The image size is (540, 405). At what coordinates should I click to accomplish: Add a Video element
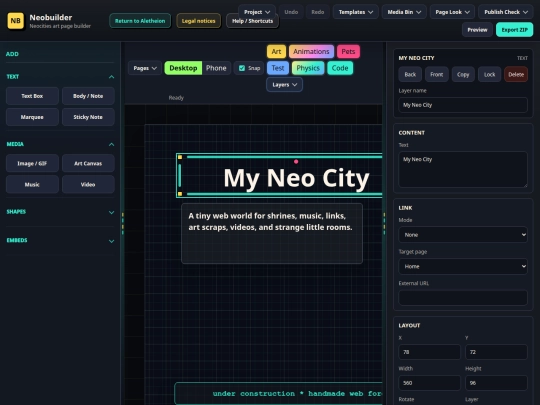click(x=88, y=185)
